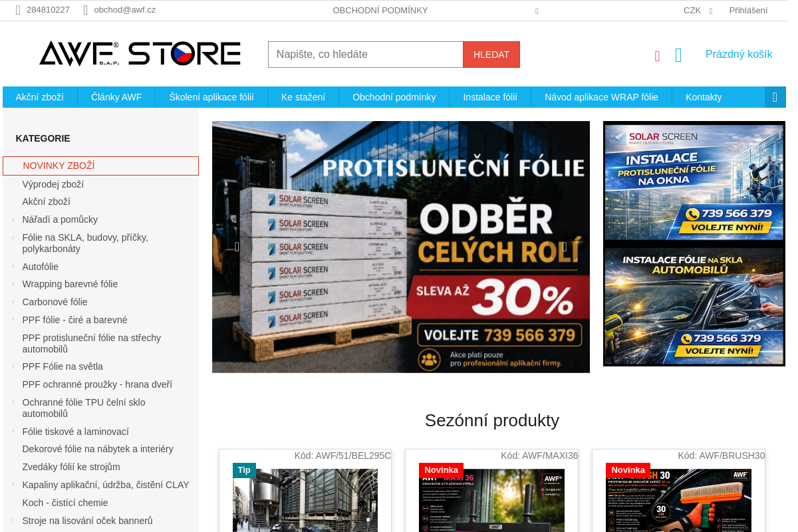Screen dimensions: 798x532
Task: Open the Instalace fólie na skla automobilů banner
Action: click(694, 306)
